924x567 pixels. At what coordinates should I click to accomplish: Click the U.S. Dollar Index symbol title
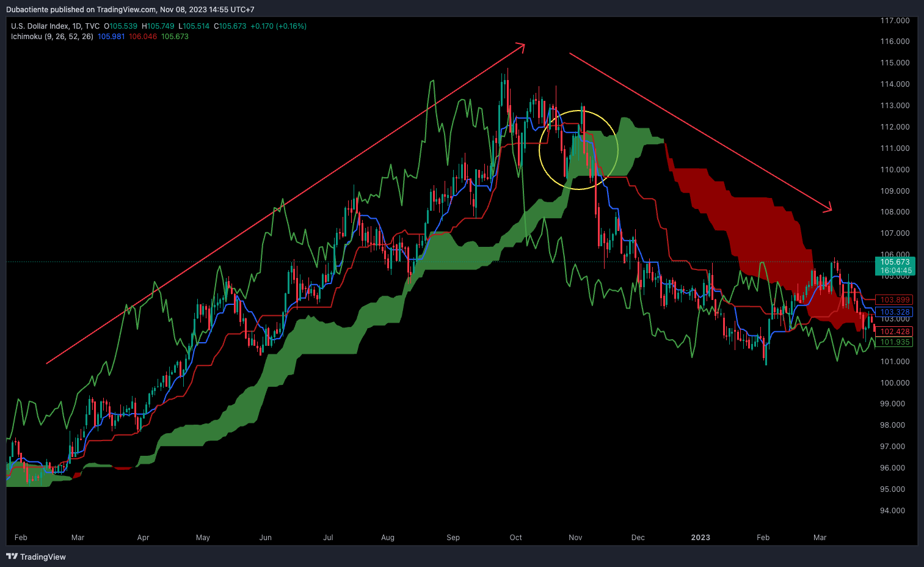click(55, 26)
